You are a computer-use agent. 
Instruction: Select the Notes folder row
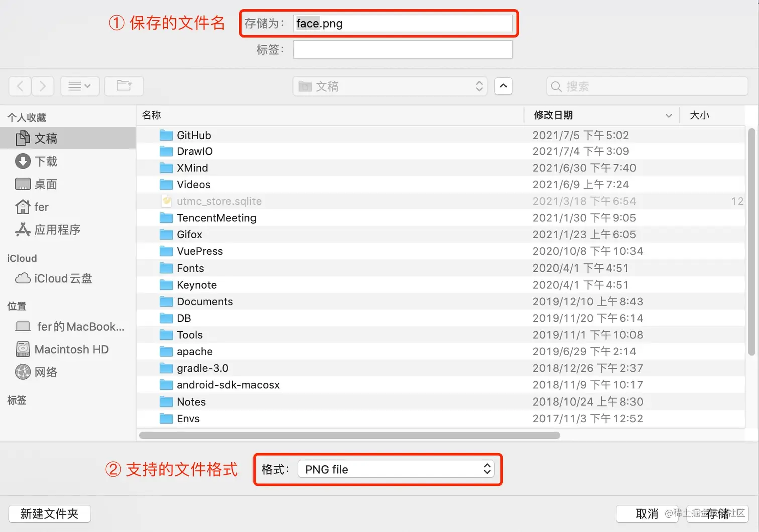[441, 402]
